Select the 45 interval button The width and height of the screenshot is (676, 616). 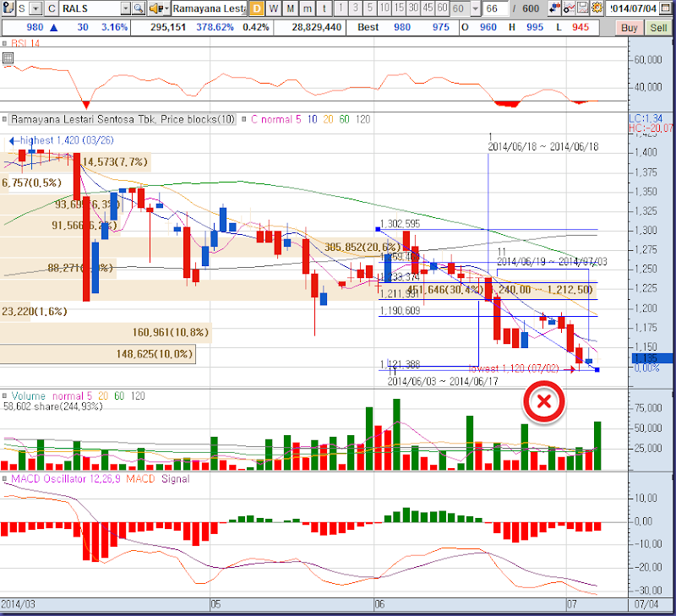point(428,8)
